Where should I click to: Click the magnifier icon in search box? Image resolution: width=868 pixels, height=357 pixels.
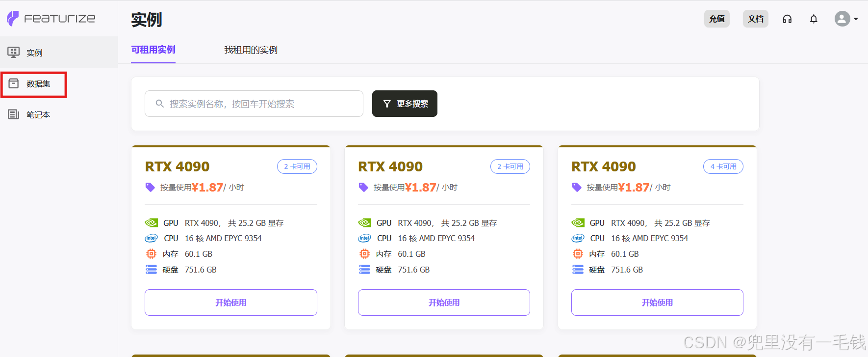click(x=160, y=104)
